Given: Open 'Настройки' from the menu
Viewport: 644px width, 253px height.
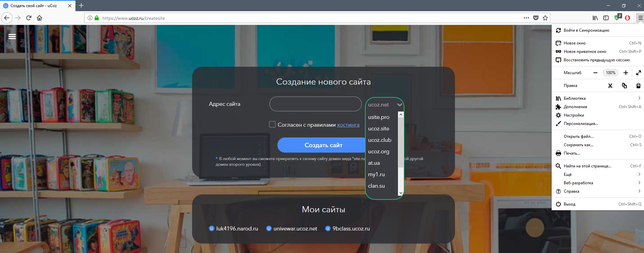Looking at the screenshot, I should tap(598, 115).
